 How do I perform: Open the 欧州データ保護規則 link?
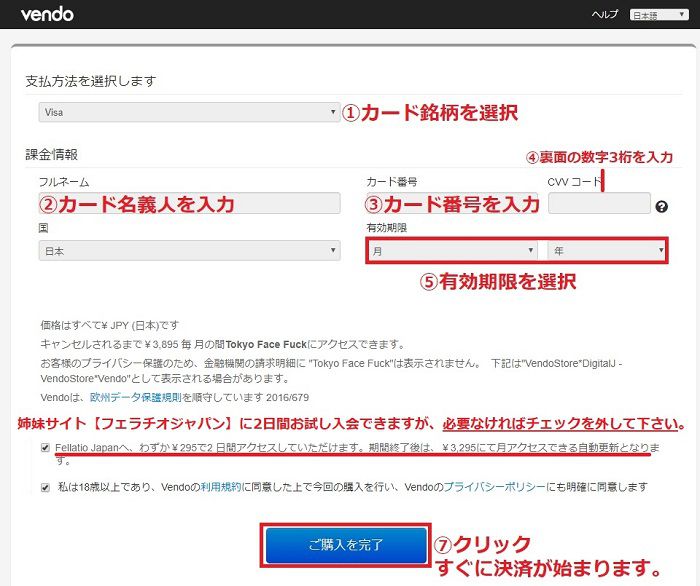point(136,397)
